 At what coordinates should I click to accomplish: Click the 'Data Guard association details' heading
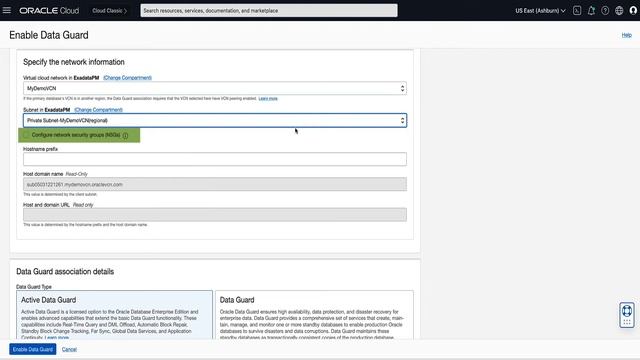(65, 271)
